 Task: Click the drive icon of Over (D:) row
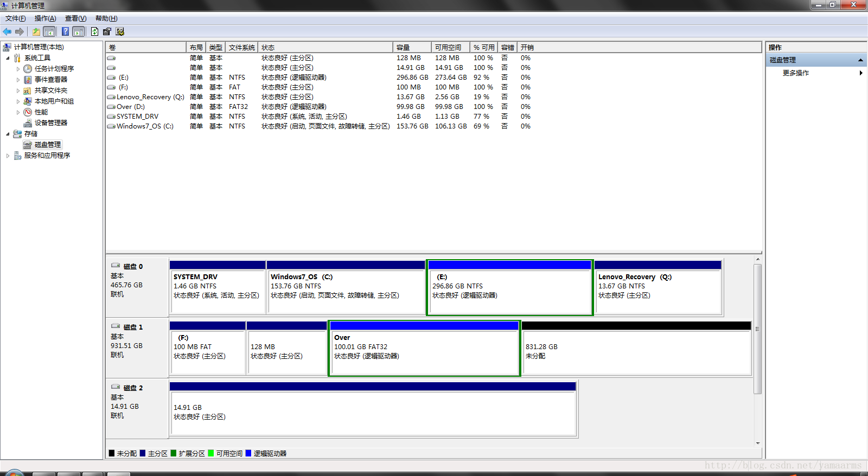111,107
